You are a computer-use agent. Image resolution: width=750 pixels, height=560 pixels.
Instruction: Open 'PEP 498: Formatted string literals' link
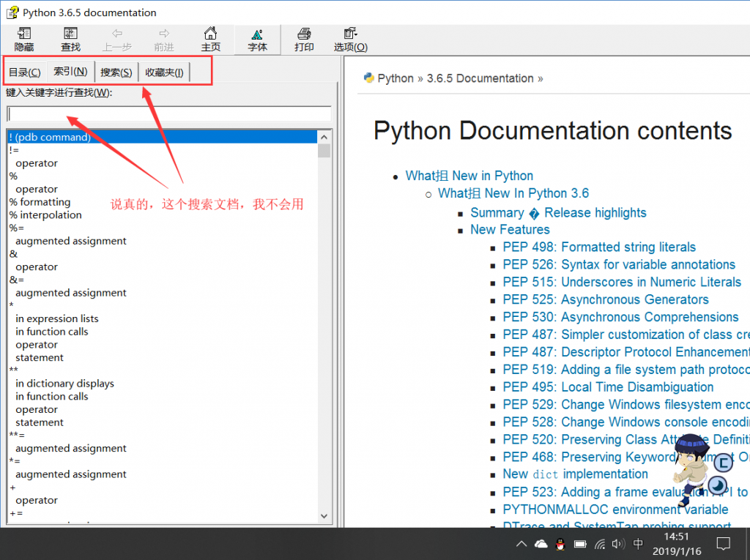point(599,247)
